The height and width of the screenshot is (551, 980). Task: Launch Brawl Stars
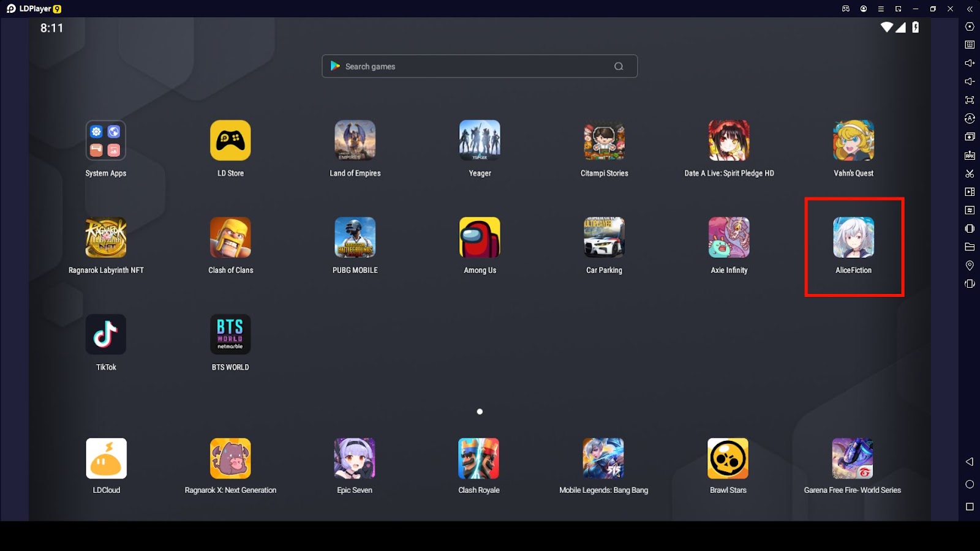click(728, 459)
